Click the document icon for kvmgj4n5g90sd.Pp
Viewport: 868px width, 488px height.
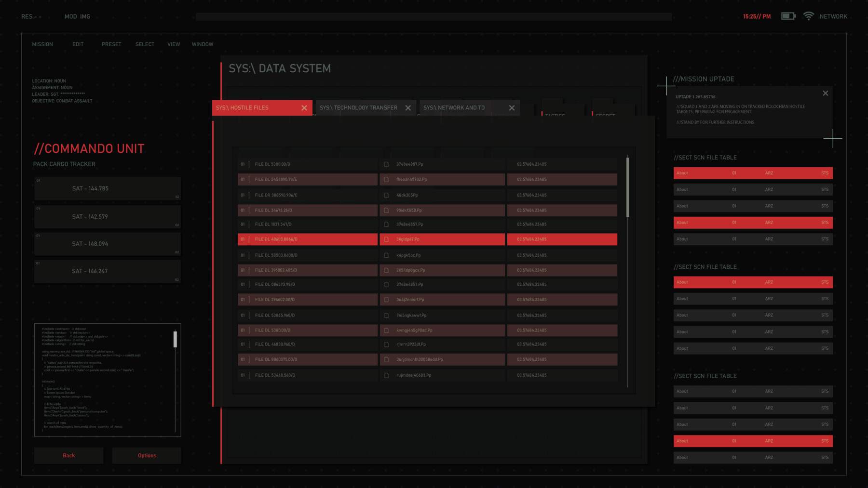point(386,330)
